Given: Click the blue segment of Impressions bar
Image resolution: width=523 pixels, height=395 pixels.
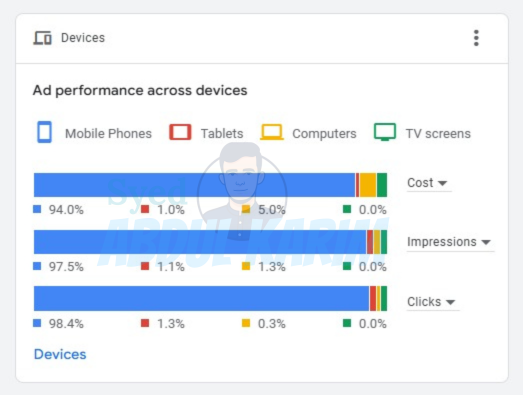Looking at the screenshot, I should point(200,242).
